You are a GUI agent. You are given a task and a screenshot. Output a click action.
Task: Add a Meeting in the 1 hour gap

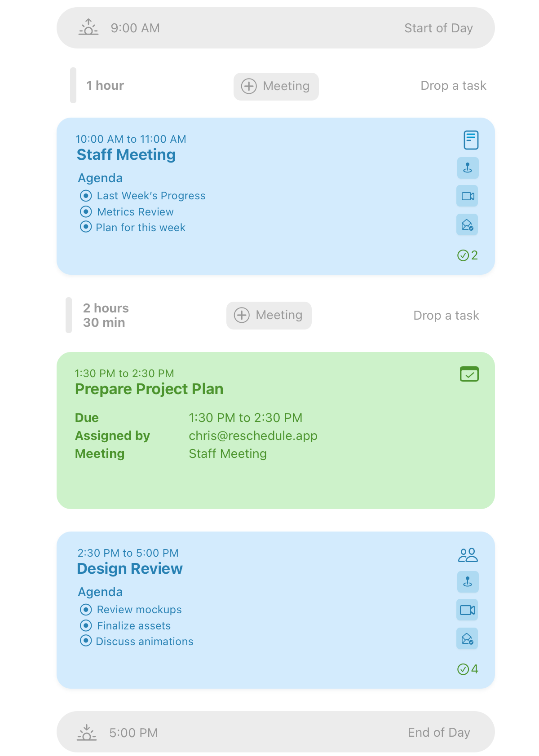pyautogui.click(x=276, y=86)
